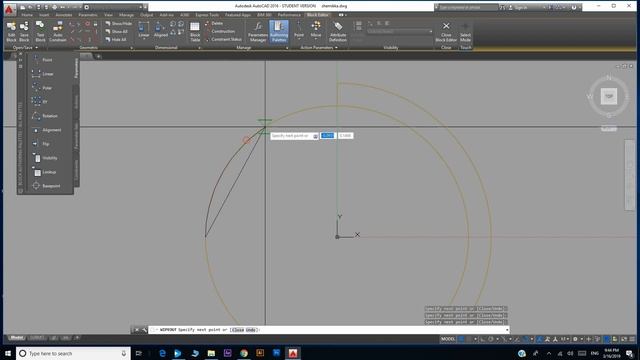Viewport: 640px width, 360px height.
Task: Close the command line window
Action: pos(137,330)
